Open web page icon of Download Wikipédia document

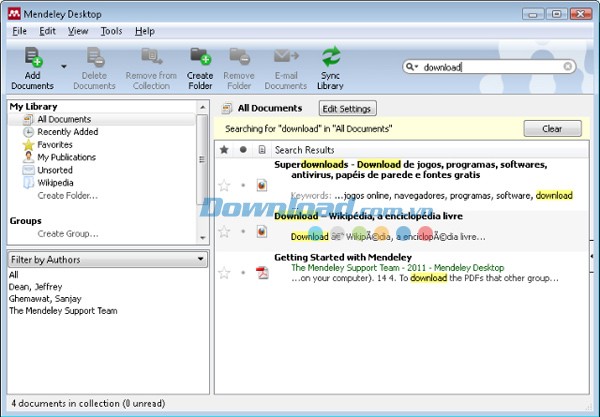pos(262,231)
